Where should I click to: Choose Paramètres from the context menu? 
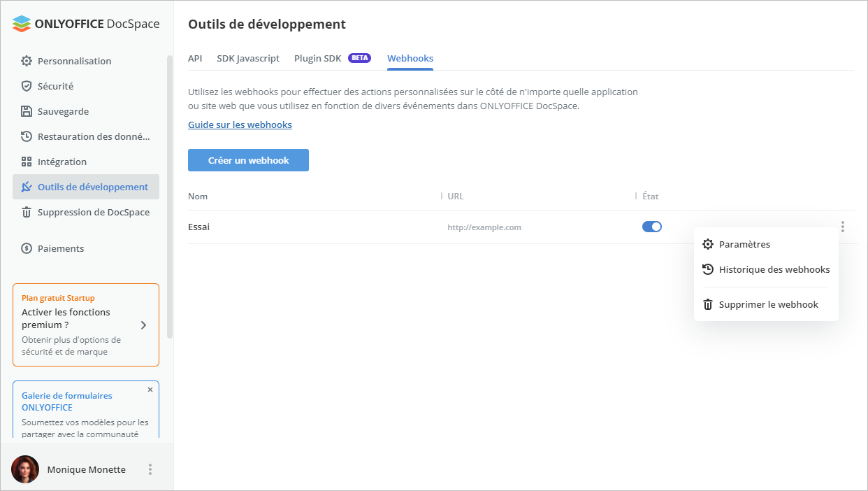pyautogui.click(x=766, y=244)
